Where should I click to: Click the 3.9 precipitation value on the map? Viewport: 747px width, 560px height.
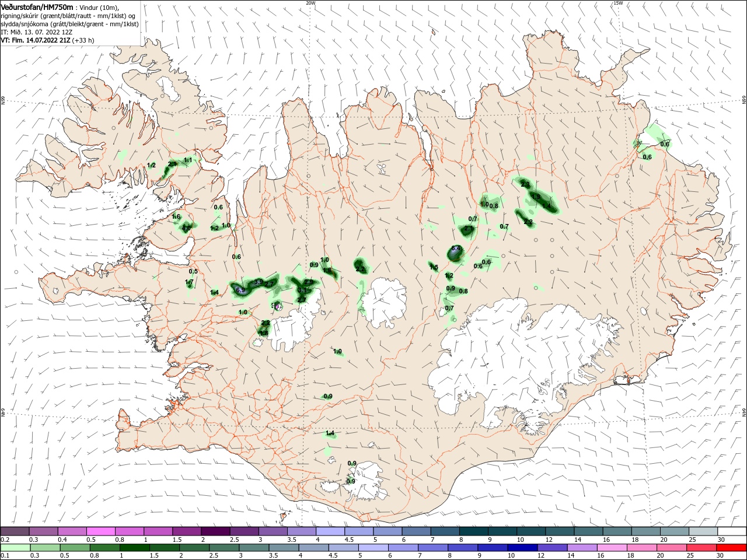(259, 282)
